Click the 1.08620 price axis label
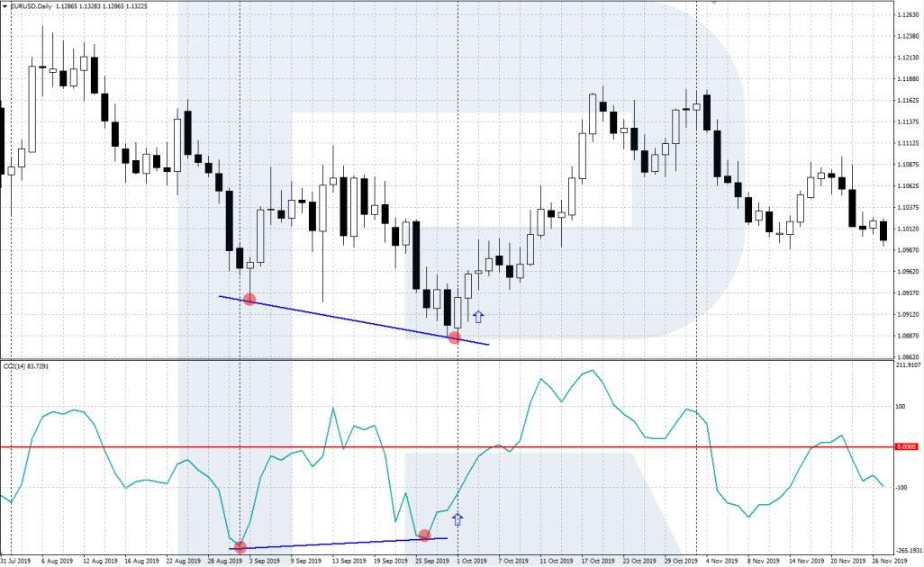924x567 pixels. tap(907, 356)
